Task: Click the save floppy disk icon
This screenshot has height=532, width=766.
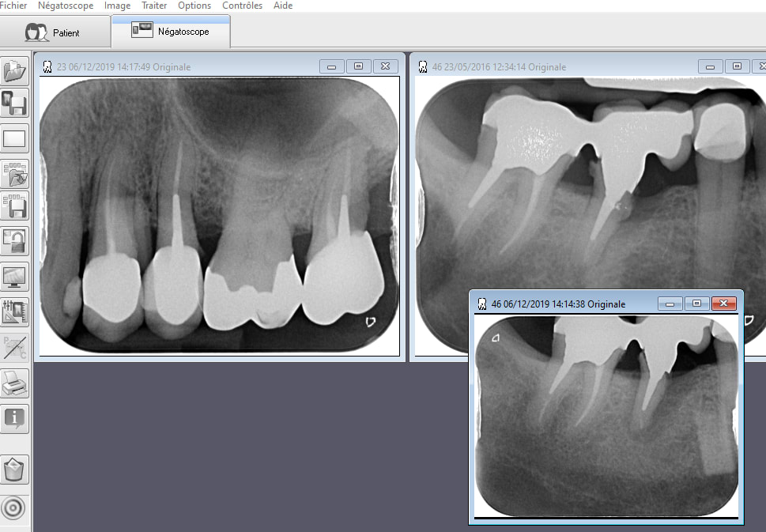Action: pos(15,104)
